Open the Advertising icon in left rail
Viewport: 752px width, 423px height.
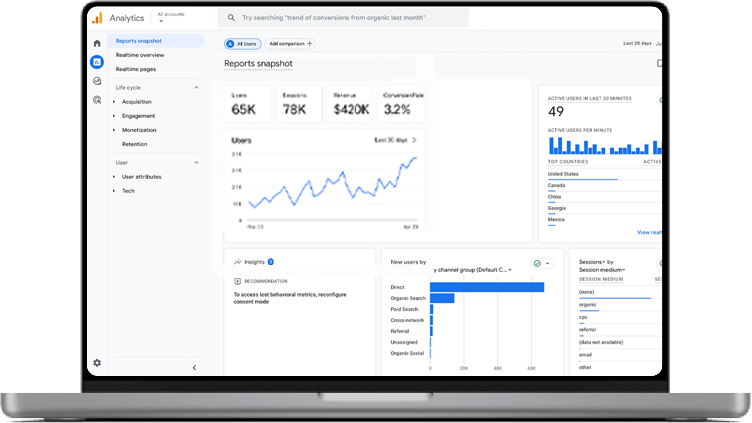97,100
